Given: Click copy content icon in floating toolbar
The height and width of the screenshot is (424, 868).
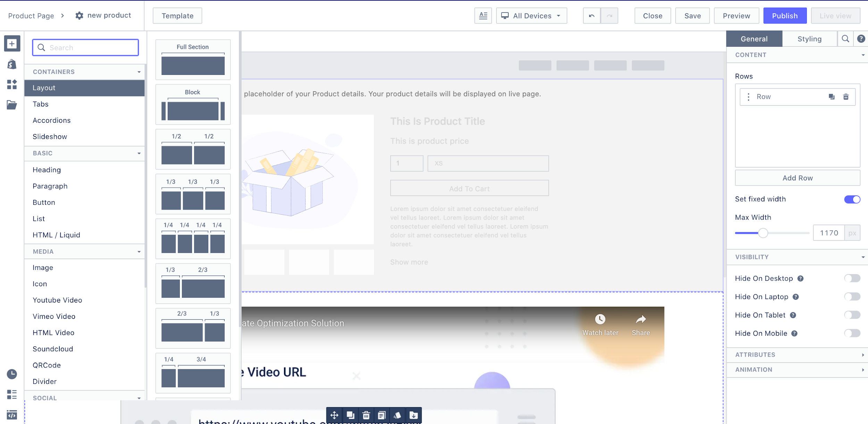Looking at the screenshot, I should click(x=382, y=415).
